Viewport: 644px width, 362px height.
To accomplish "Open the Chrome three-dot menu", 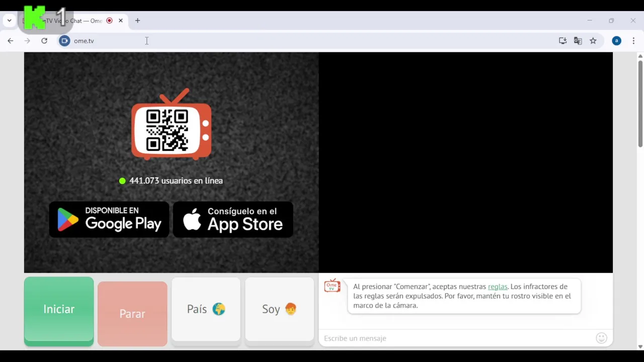I will click(633, 41).
